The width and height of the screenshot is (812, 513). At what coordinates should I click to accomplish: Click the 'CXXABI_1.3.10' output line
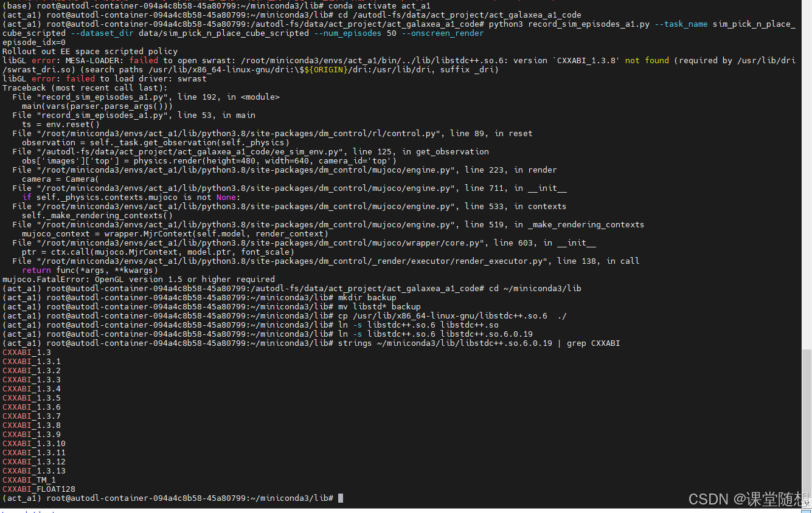34,444
